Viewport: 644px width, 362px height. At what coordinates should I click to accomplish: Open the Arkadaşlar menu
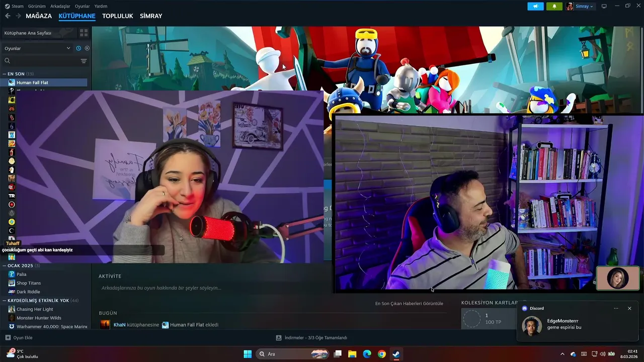(x=60, y=6)
